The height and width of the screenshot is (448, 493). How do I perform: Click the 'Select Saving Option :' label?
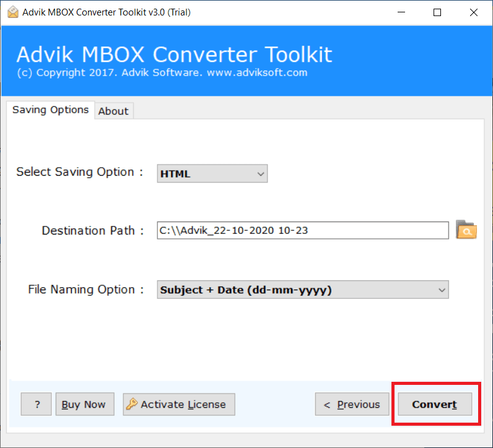tap(80, 172)
